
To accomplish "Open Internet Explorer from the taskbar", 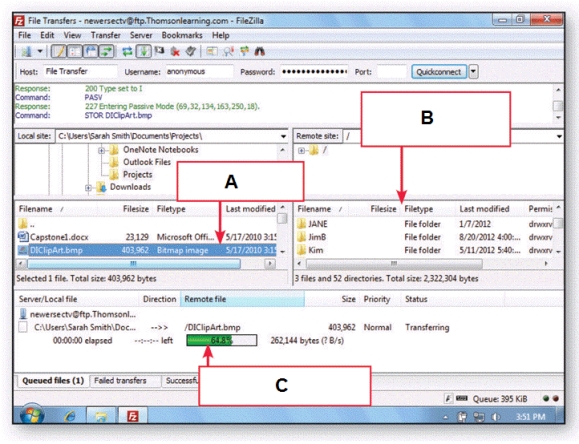I will [x=69, y=416].
